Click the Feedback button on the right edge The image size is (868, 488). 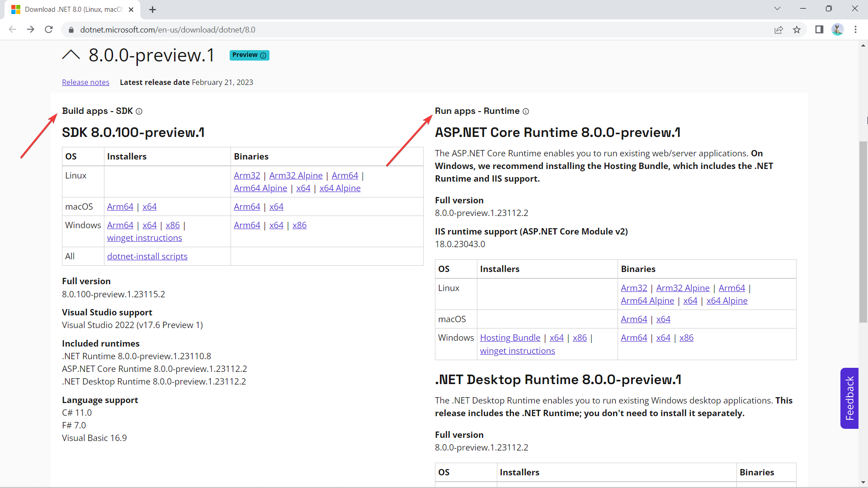(x=849, y=398)
